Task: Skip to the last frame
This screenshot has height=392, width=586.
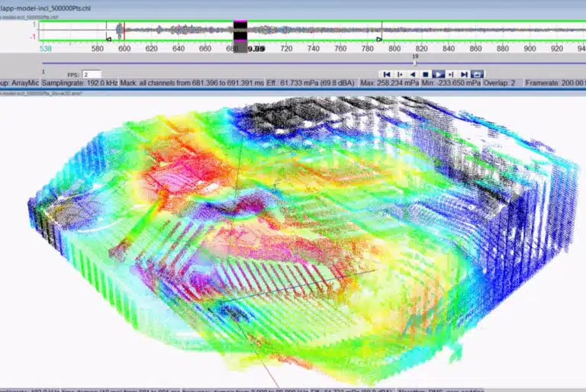Action: [464, 74]
